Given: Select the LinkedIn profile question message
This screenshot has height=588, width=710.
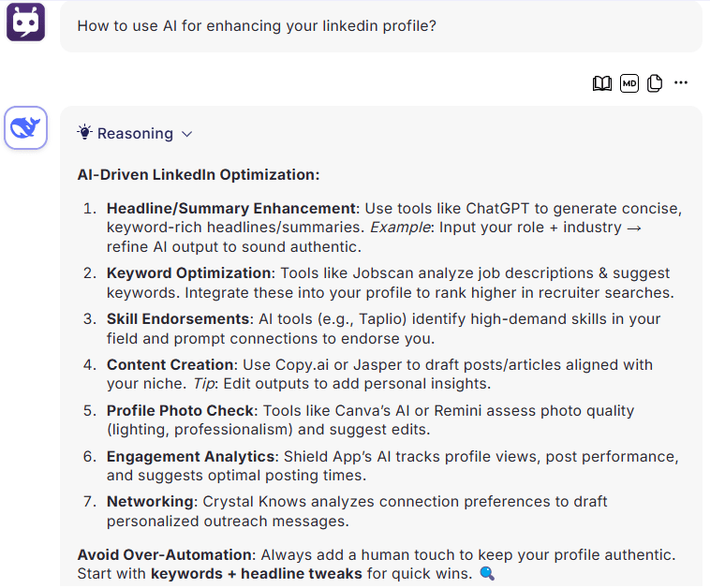Looking at the screenshot, I should click(257, 26).
